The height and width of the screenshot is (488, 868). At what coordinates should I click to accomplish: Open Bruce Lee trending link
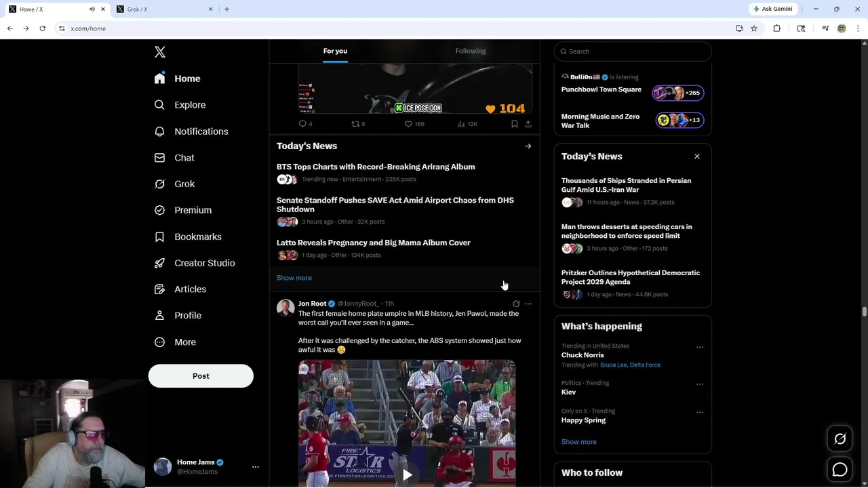613,365
